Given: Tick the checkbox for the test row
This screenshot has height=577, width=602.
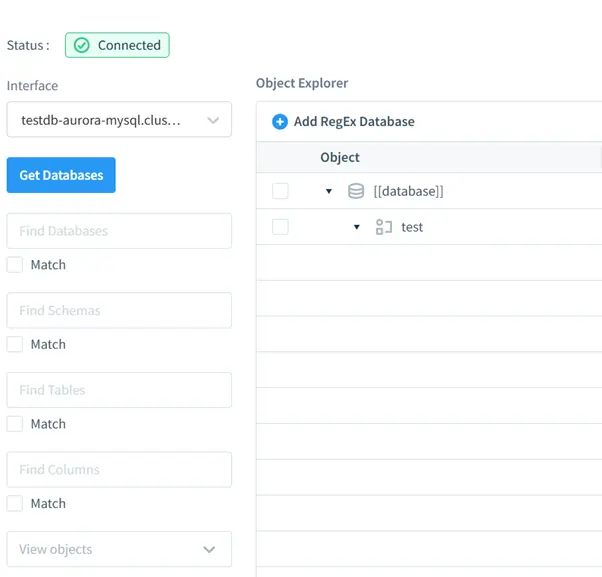Looking at the screenshot, I should point(280,227).
